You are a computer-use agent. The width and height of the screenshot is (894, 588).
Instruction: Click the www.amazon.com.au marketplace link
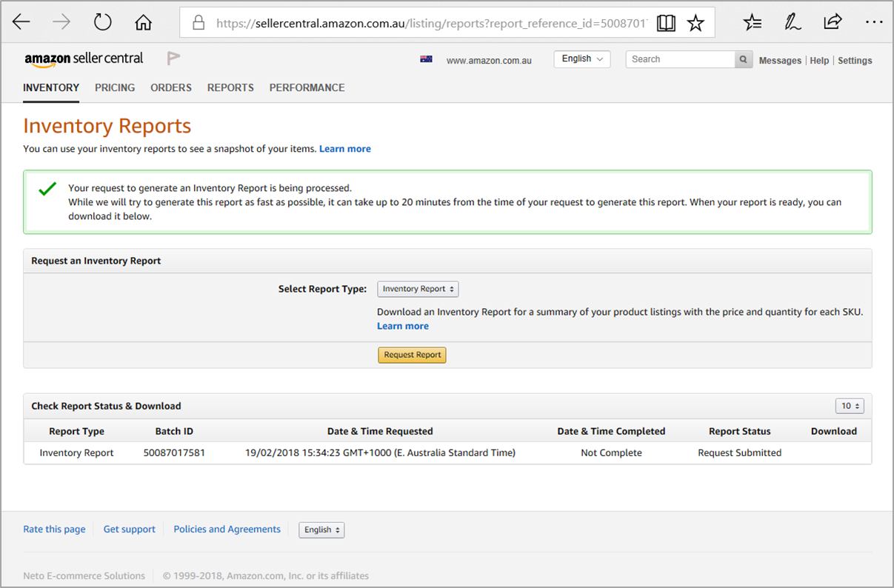coord(489,61)
